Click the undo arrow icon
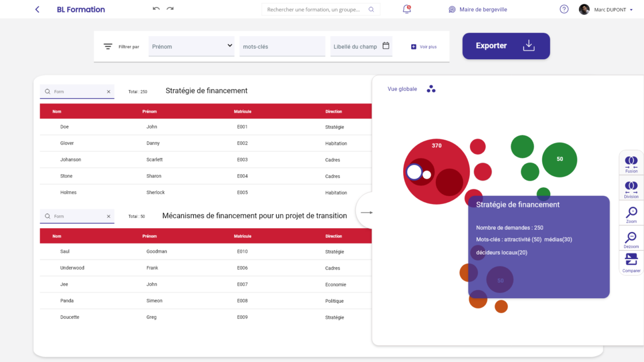This screenshot has height=362, width=644. tap(156, 9)
